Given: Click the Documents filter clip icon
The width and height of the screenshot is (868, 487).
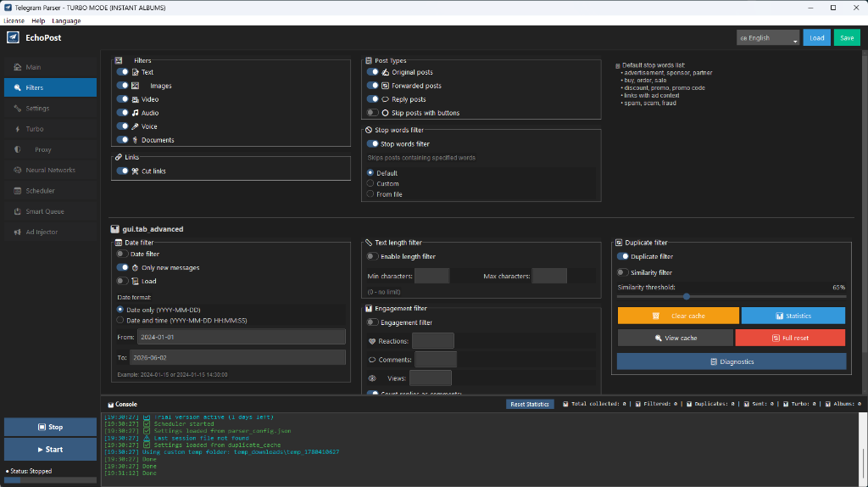Looking at the screenshot, I should pyautogui.click(x=135, y=140).
